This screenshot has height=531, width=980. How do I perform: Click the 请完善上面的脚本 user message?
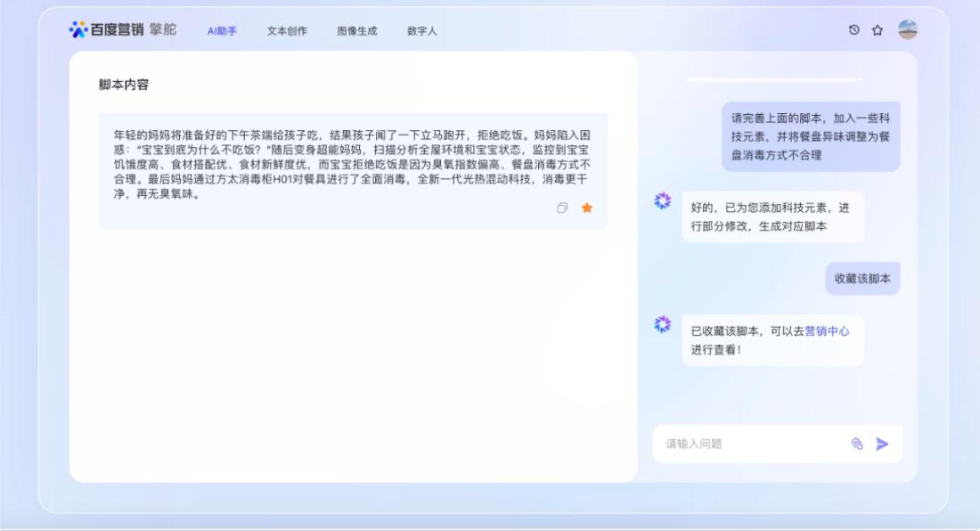(x=811, y=136)
